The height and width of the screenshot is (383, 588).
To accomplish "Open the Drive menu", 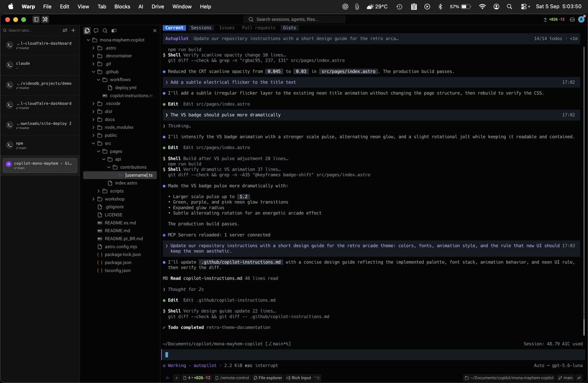I will click(x=157, y=6).
